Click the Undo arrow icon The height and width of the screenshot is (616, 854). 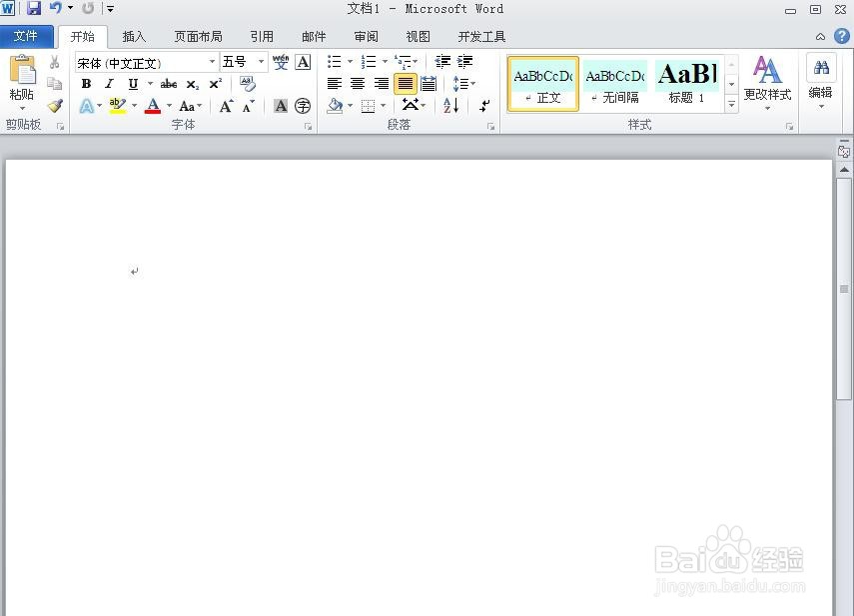coord(55,8)
